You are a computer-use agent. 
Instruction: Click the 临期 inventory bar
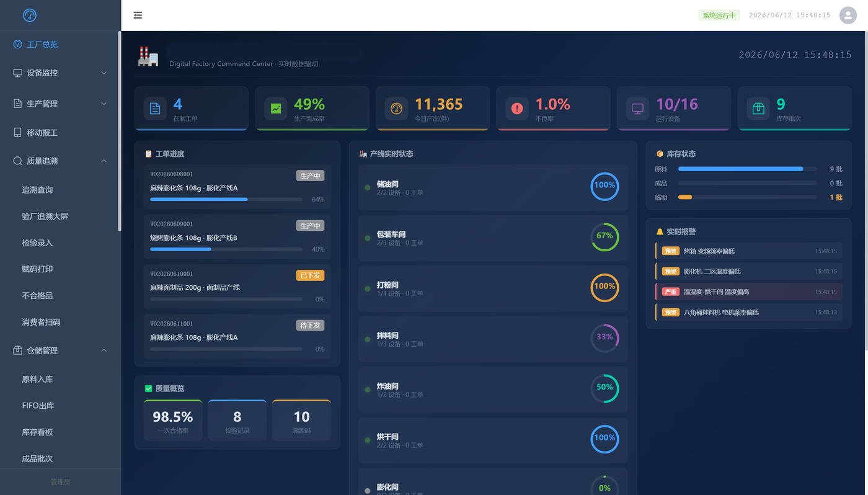747,197
